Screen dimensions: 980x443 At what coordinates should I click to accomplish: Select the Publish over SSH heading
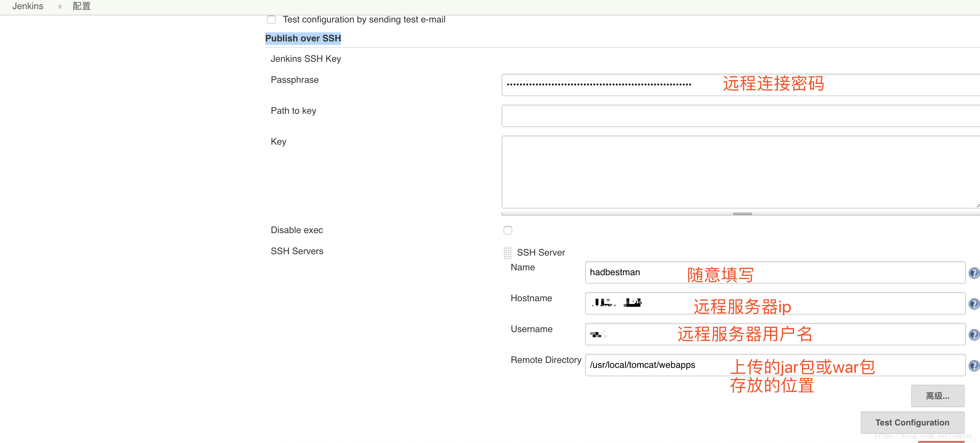[303, 39]
